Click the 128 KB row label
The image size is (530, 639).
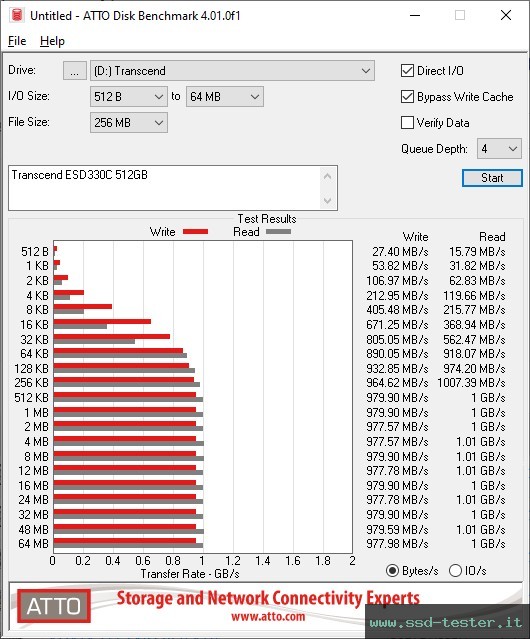31,368
